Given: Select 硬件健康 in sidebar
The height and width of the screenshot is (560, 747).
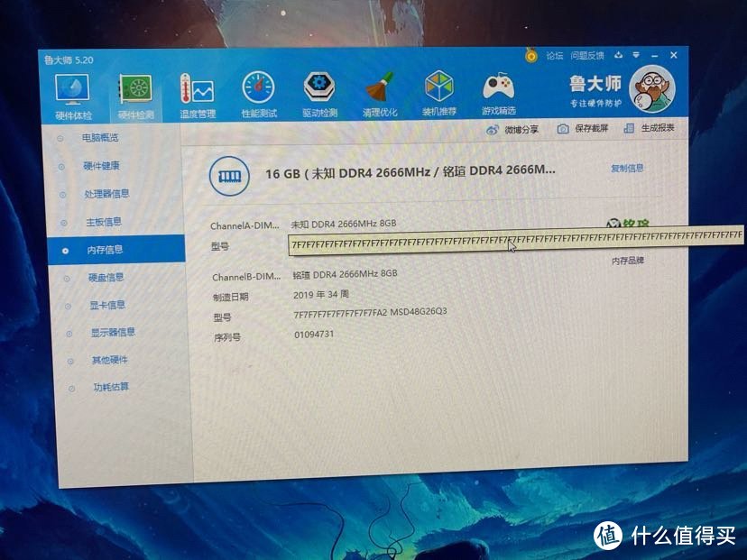Looking at the screenshot, I should click(x=101, y=166).
